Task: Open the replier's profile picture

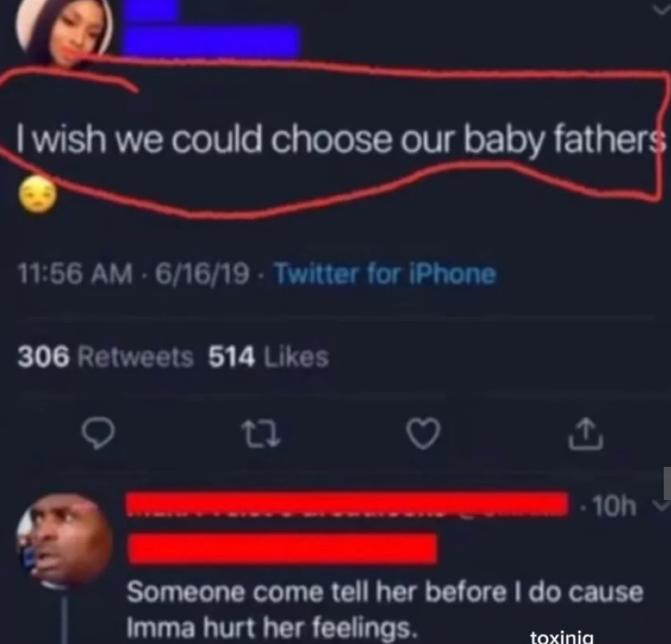Action: 65,538
